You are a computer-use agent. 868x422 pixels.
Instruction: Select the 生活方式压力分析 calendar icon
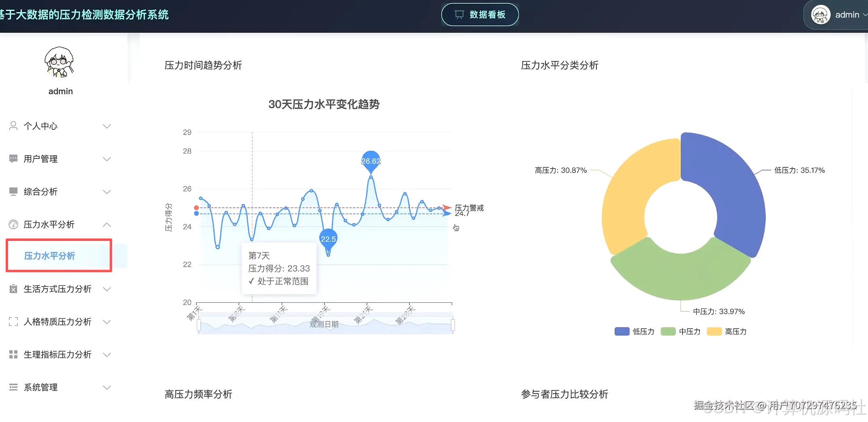(13, 289)
